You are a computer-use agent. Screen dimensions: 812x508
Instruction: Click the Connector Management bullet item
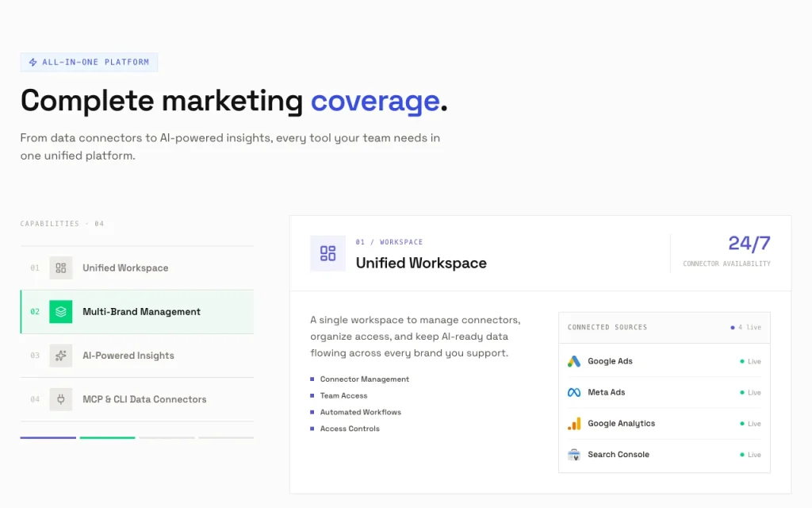[360, 379]
